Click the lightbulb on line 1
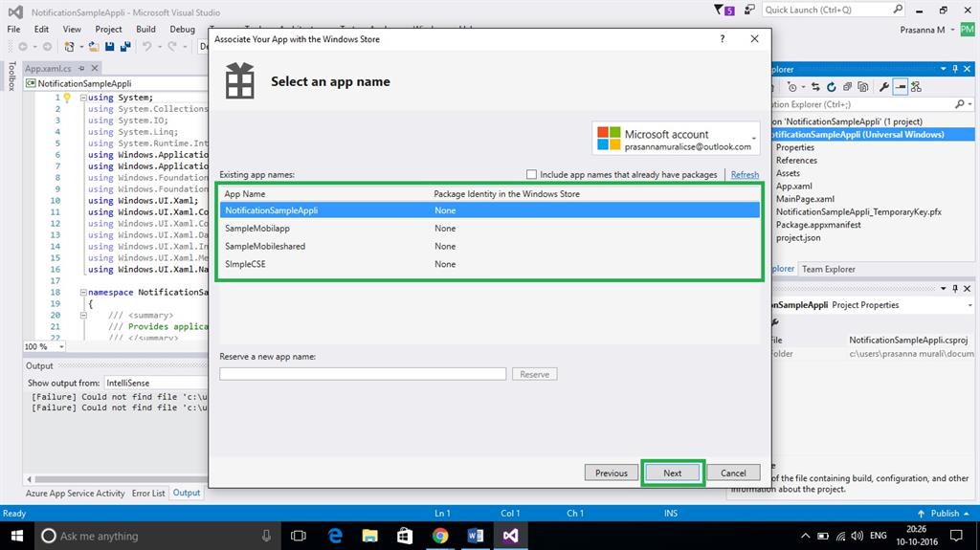 [68, 98]
